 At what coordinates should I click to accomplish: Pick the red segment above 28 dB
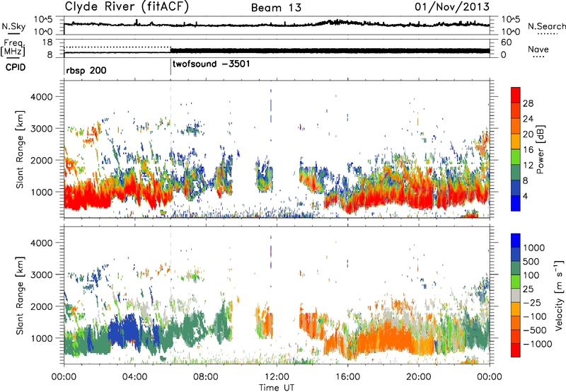coord(516,95)
